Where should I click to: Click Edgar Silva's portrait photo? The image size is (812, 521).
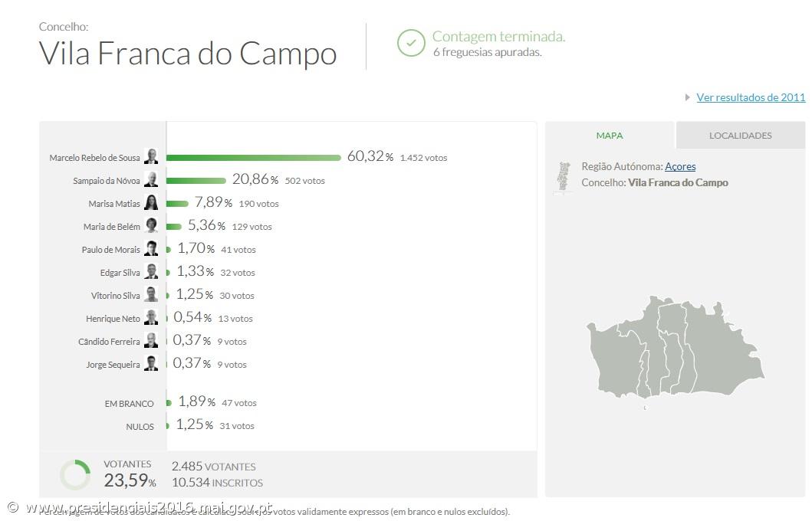[151, 271]
